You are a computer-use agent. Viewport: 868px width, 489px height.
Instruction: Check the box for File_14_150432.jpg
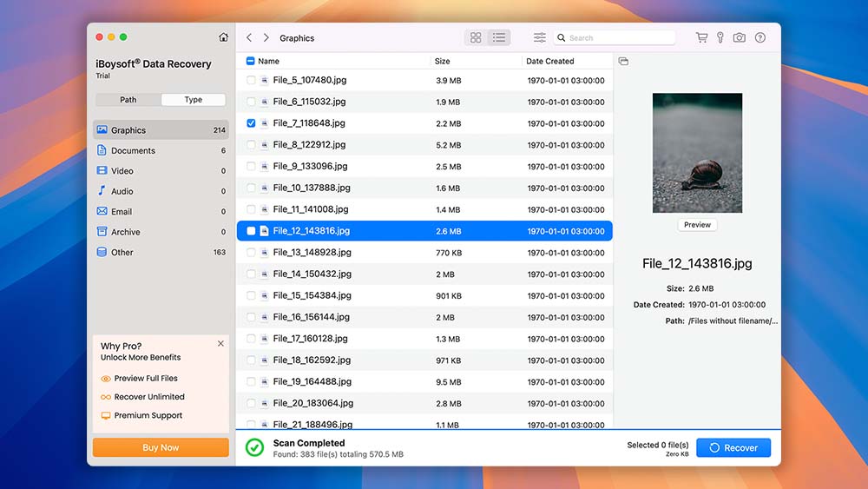tap(251, 274)
